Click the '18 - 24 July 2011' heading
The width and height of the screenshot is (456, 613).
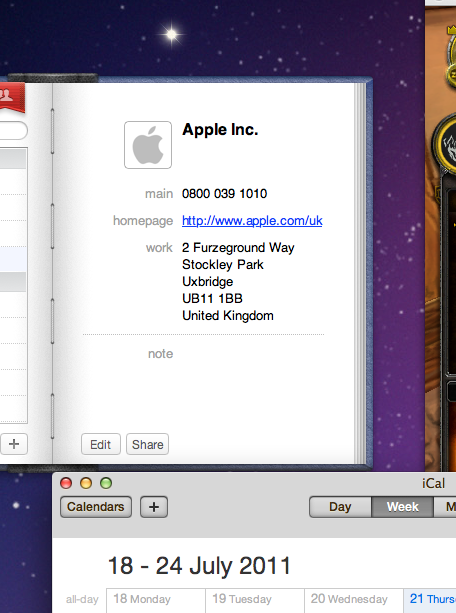coord(199,566)
